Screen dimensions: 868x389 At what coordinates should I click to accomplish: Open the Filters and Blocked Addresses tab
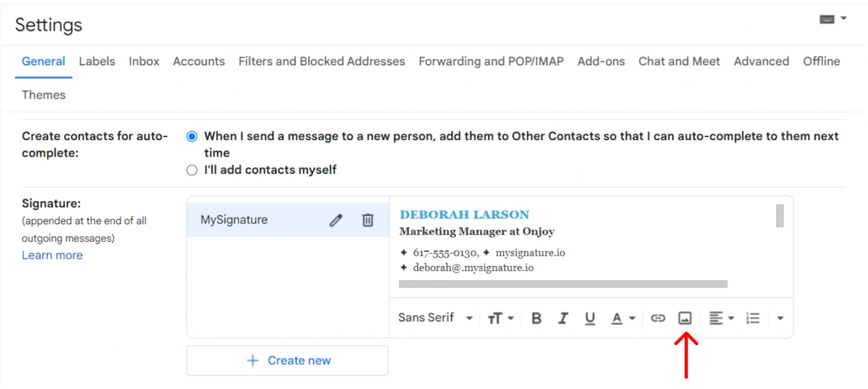(x=322, y=61)
